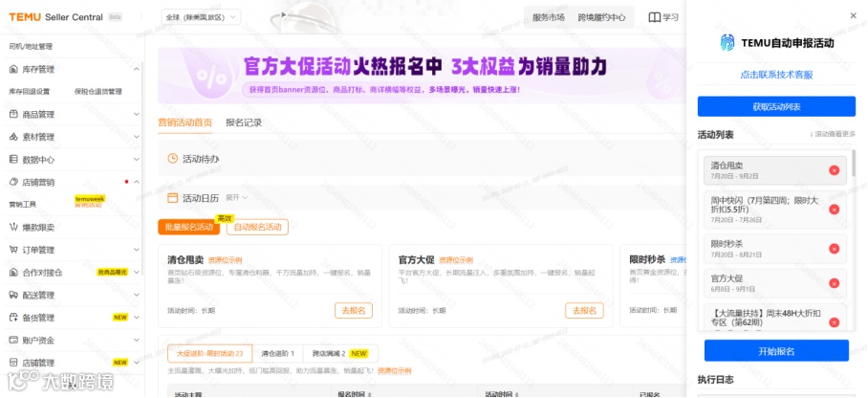Screen dimensions: 868x398
Task: Open 司机/地址管理 in sidebar
Action: (x=31, y=47)
